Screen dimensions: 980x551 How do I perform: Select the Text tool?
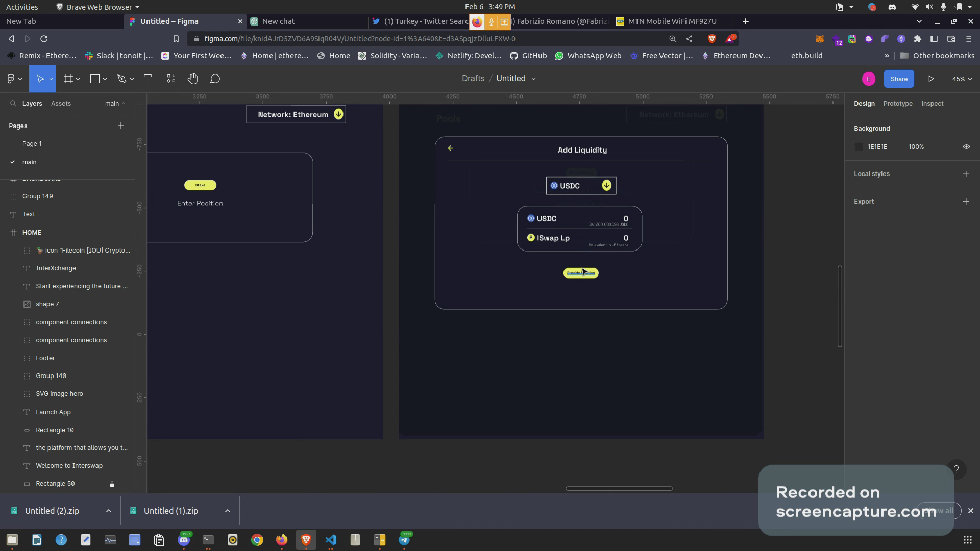pyautogui.click(x=148, y=79)
